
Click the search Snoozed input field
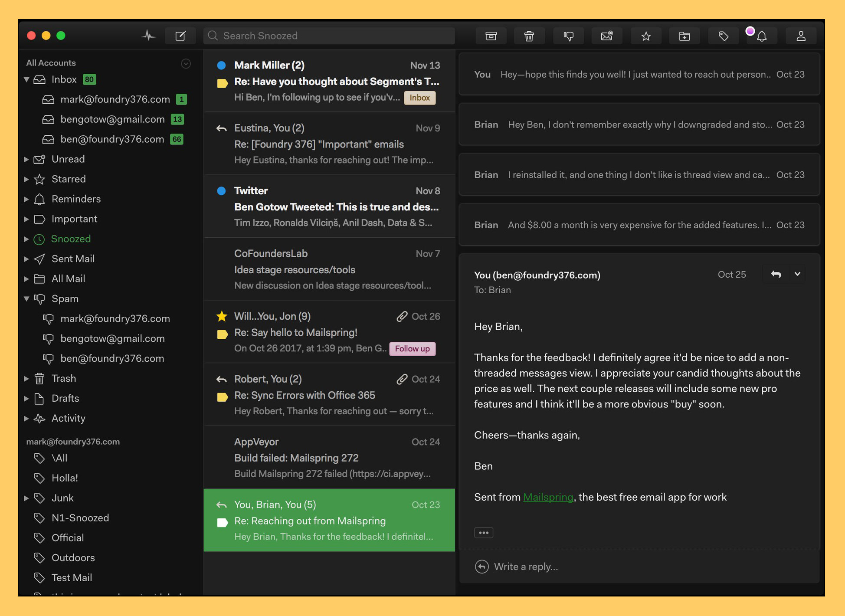click(330, 35)
